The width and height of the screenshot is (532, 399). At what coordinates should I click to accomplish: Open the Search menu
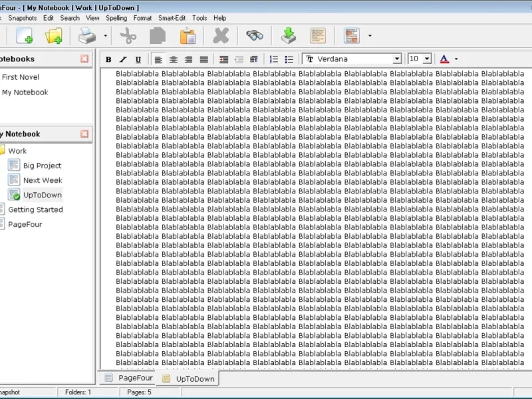click(70, 18)
